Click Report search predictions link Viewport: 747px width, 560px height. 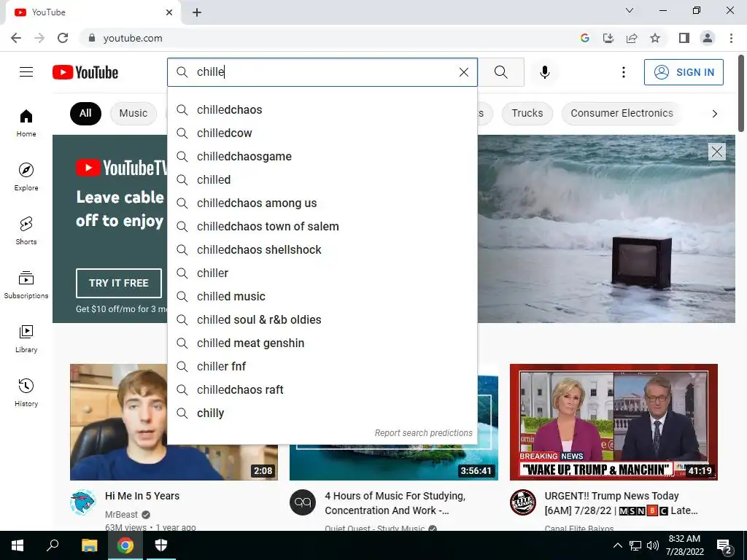pyautogui.click(x=423, y=433)
